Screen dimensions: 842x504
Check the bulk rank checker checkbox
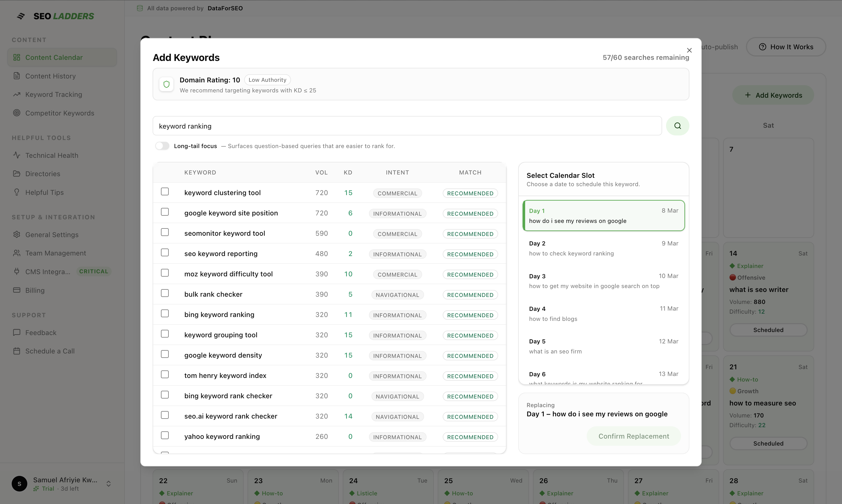[x=165, y=293]
